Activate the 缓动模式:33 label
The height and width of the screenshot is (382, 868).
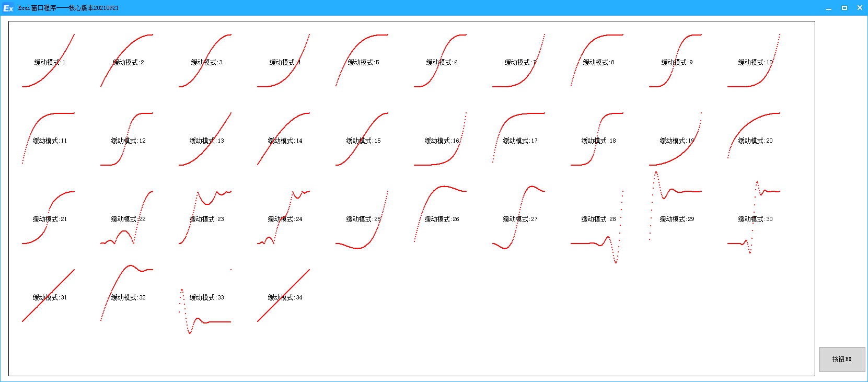[x=207, y=297]
